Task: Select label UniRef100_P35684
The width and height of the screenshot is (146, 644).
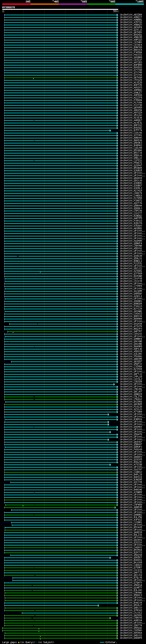Action: click(131, 100)
